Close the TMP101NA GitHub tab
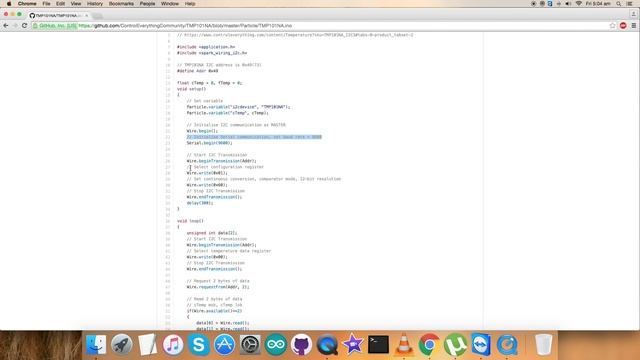Screen dimensions: 640x360 [x=87, y=16]
